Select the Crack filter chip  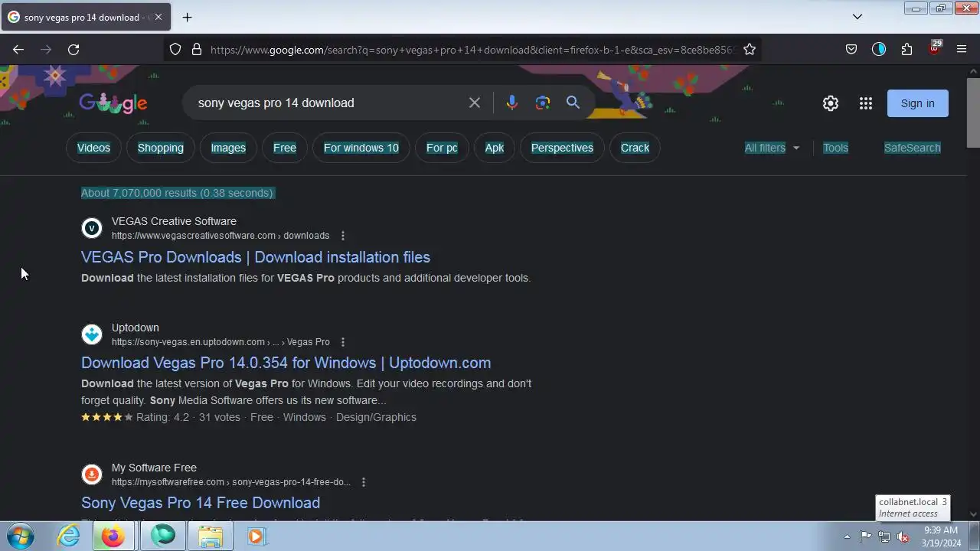(635, 148)
